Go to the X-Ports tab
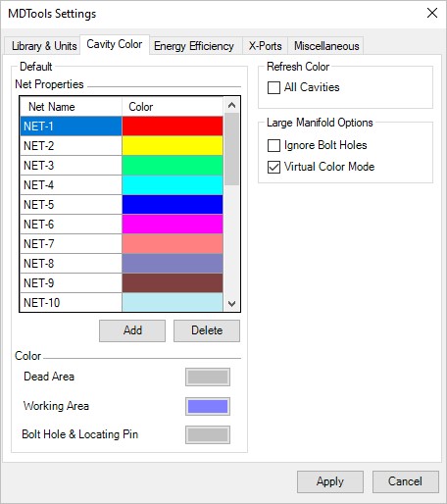This screenshot has height=504, width=447. (265, 46)
